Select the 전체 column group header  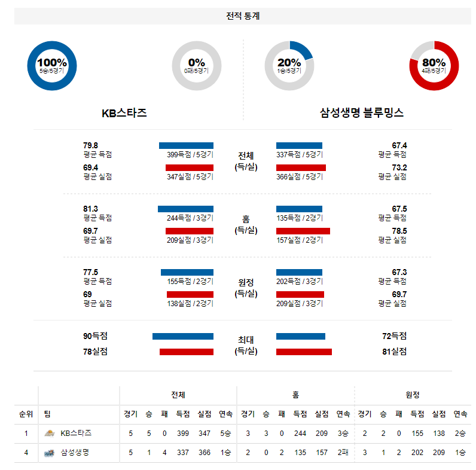[x=178, y=395]
